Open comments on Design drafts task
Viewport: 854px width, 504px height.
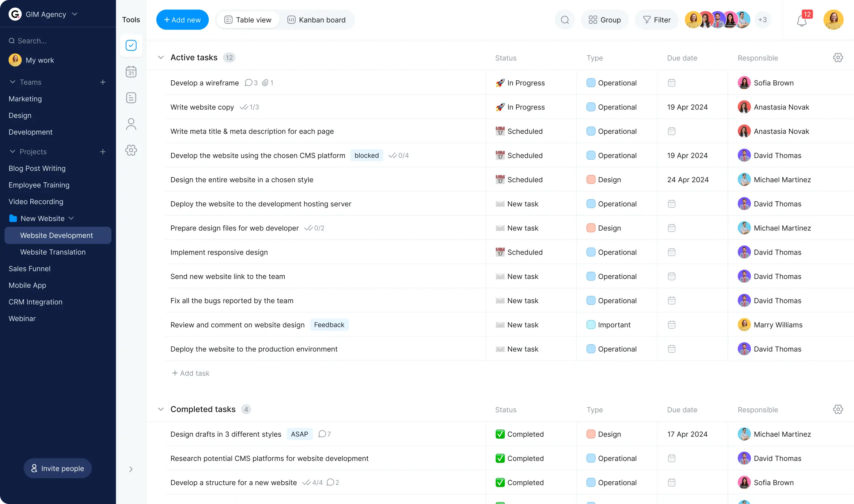(324, 434)
